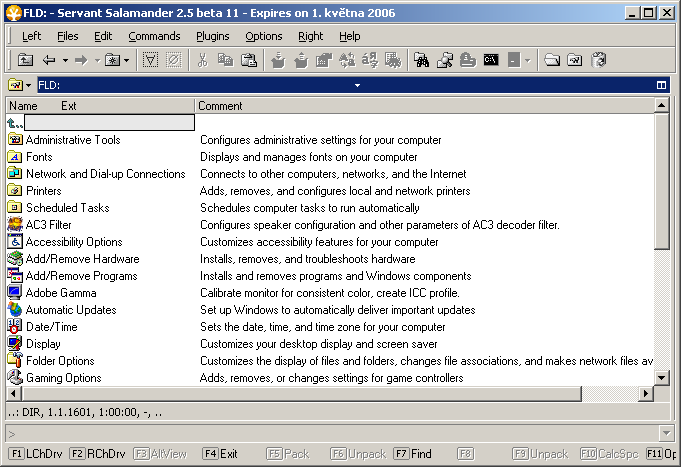
Task: Click the drive icon left of path bar
Action: click(15, 85)
